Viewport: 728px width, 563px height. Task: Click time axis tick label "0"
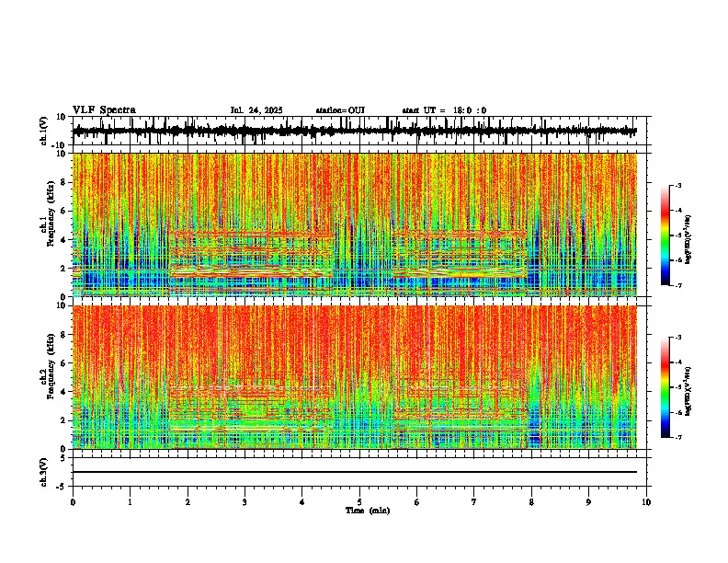(73, 502)
